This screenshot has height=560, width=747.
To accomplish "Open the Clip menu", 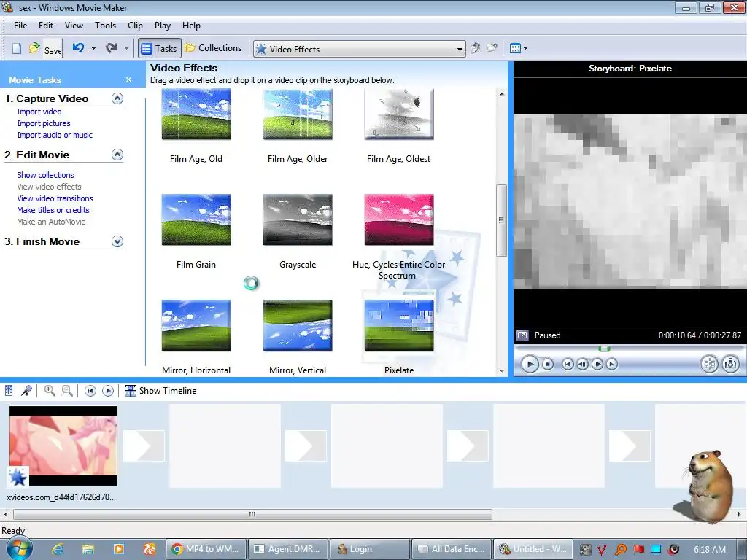I will [x=135, y=26].
